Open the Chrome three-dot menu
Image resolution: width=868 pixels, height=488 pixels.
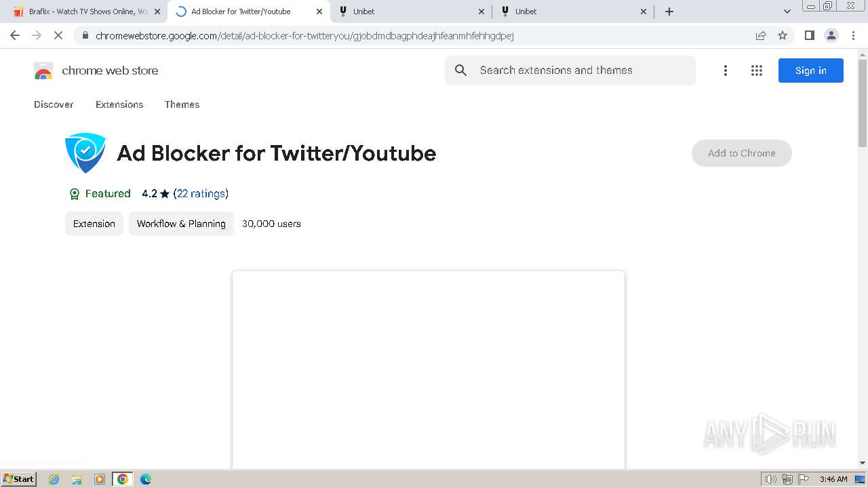(853, 35)
